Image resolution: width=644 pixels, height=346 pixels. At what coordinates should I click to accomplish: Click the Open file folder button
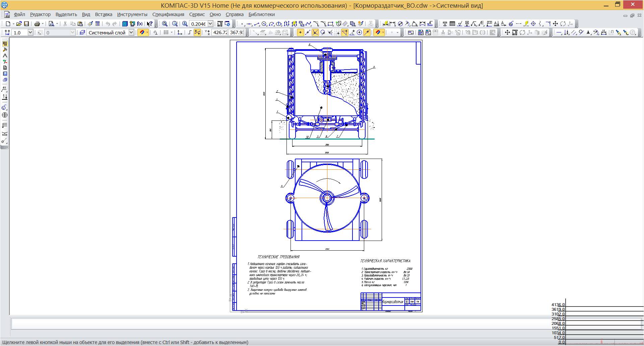(19, 24)
